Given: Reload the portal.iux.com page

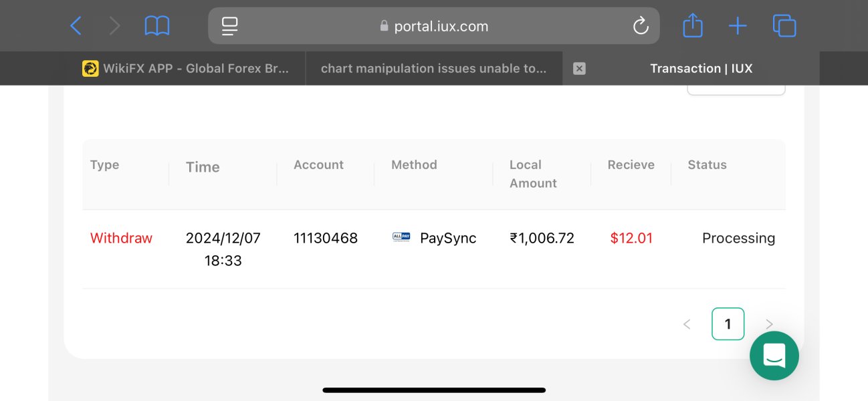Looking at the screenshot, I should (640, 26).
